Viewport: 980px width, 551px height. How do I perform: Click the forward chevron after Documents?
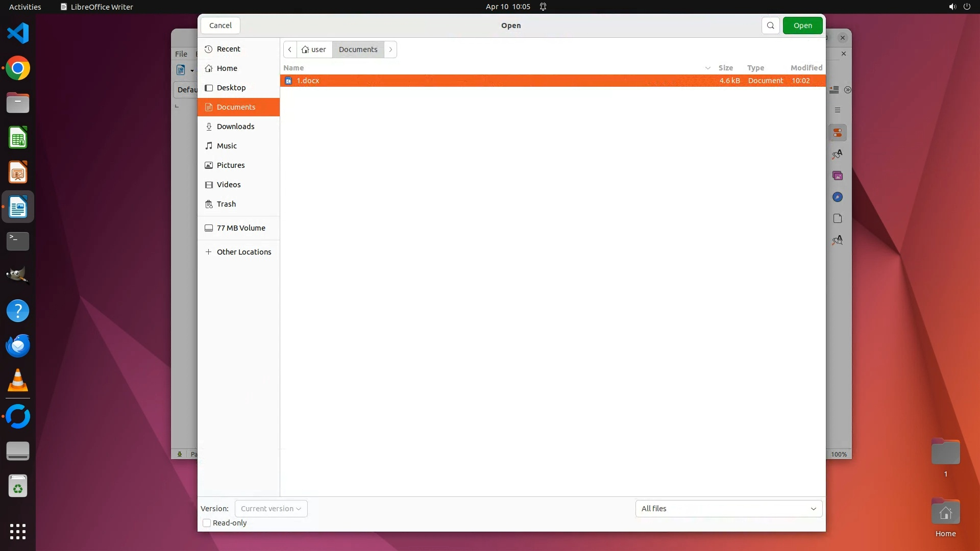390,49
